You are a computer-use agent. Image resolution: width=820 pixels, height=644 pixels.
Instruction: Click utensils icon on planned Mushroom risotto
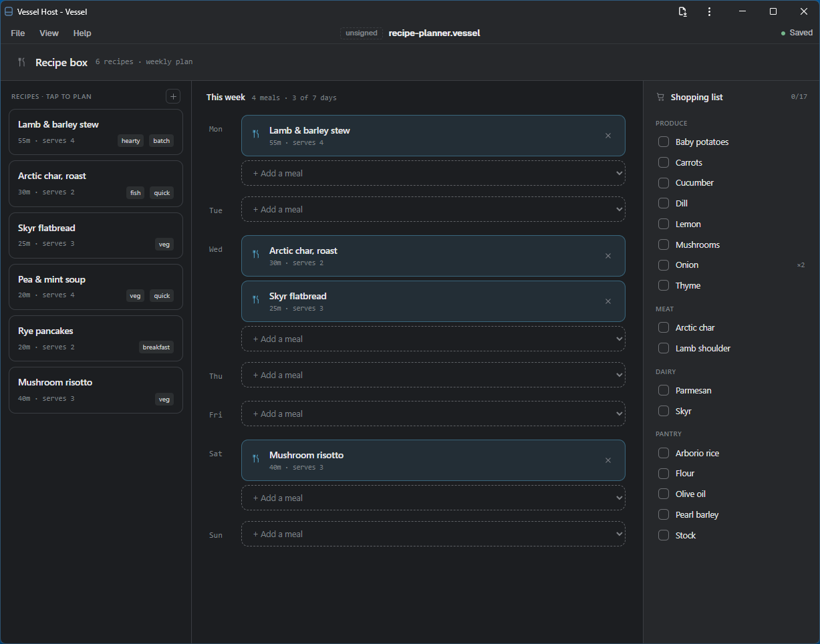coord(256,459)
